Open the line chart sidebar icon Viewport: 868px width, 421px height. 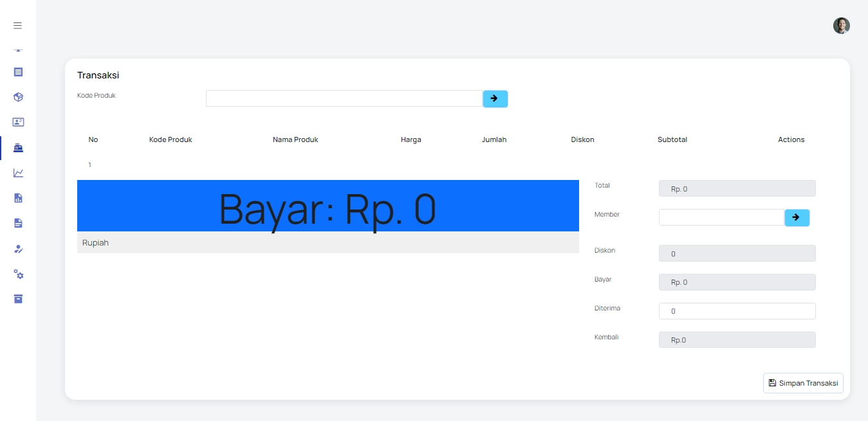point(18,173)
